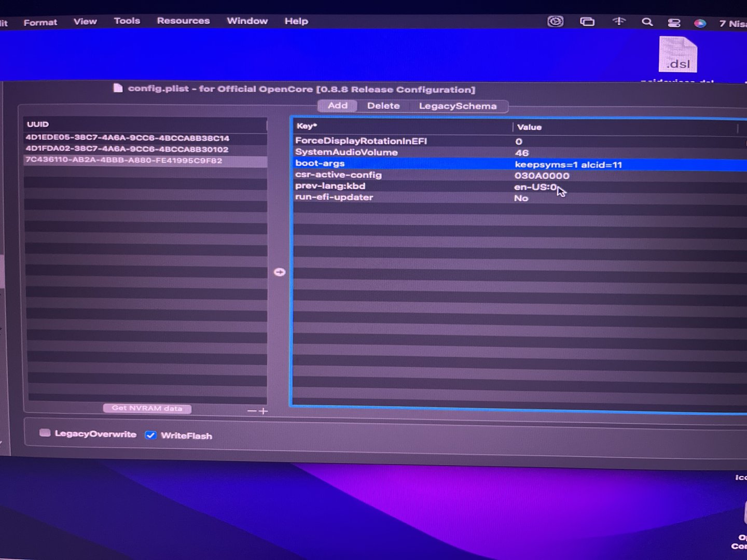
Task: Select the prev-lang:kbd key
Action: [x=330, y=186]
